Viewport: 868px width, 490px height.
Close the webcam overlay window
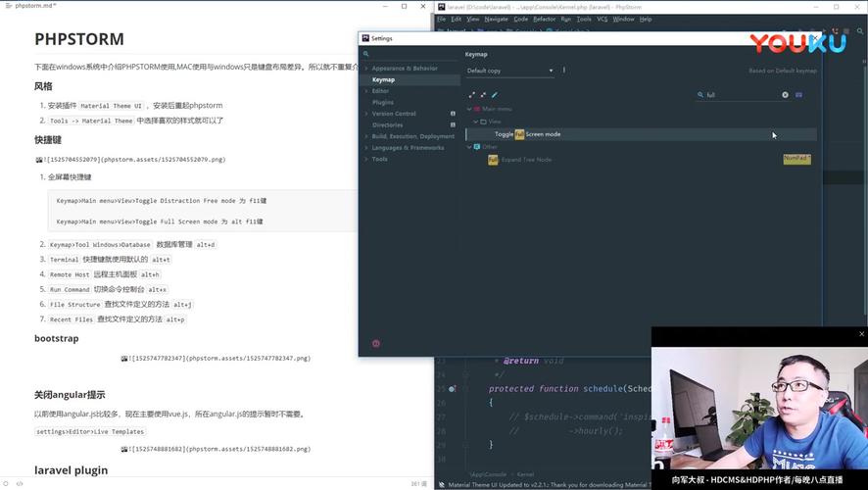point(861,334)
